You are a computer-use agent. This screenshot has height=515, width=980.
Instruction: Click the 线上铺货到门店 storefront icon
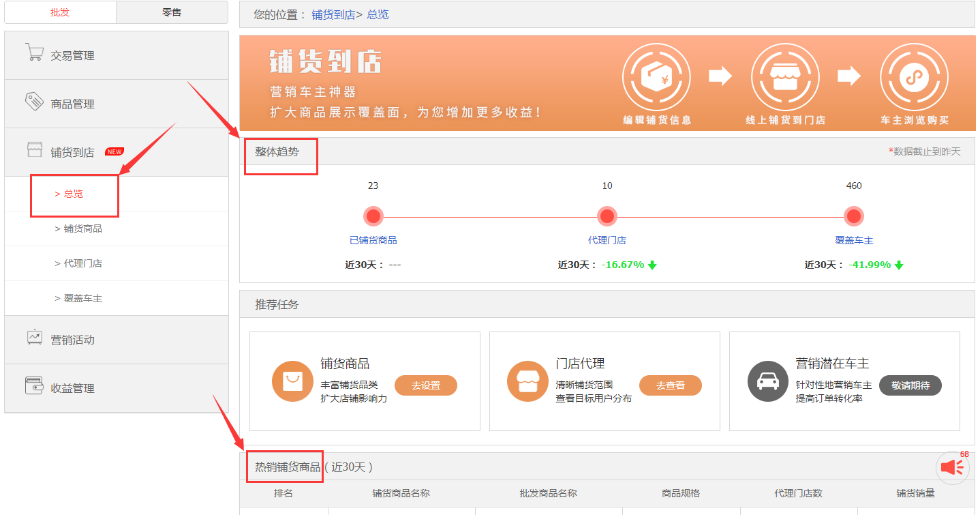tap(785, 76)
